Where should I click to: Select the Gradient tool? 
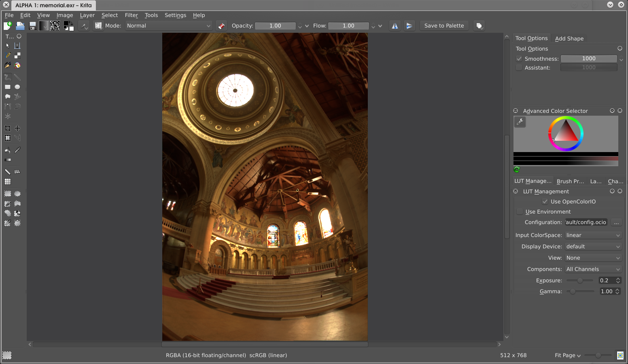tap(7, 160)
